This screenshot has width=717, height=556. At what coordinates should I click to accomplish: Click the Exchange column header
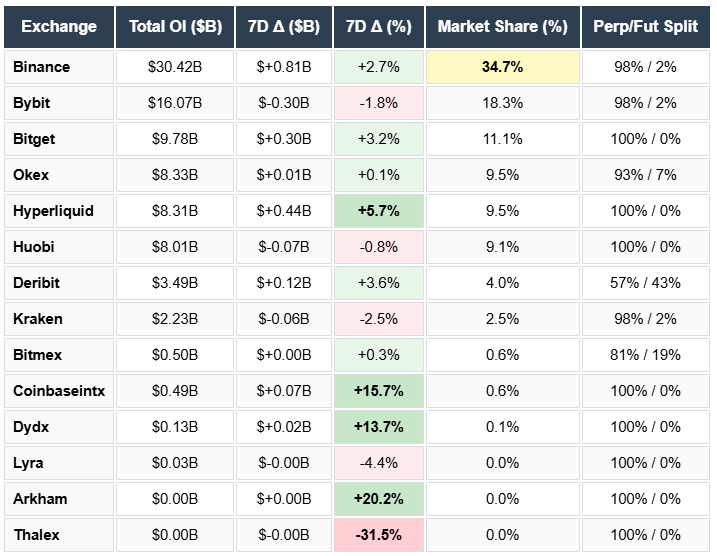pos(59,26)
